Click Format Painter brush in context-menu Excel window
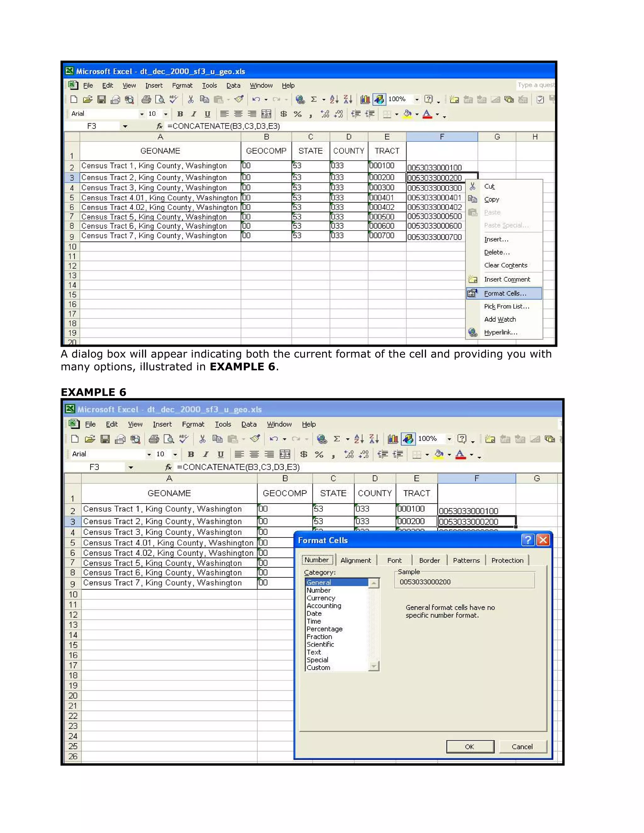Image resolution: width=644 pixels, height=833 pixels. pyautogui.click(x=239, y=99)
